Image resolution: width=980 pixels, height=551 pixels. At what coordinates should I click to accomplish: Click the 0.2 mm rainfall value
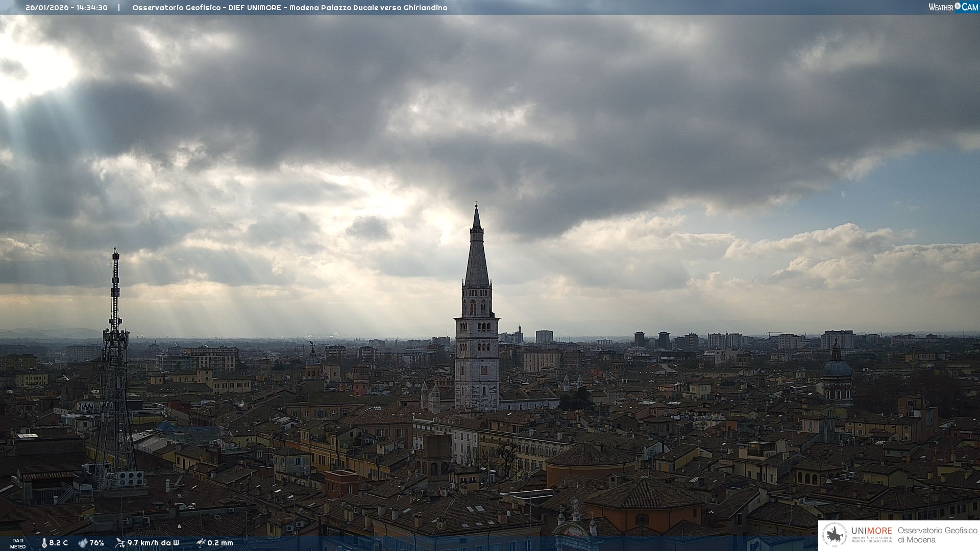click(x=220, y=543)
